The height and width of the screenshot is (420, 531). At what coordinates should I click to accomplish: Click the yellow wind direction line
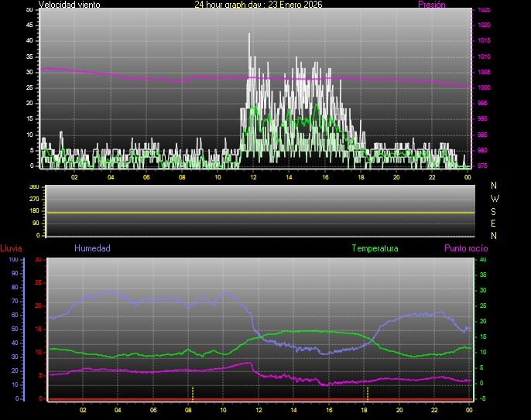click(255, 212)
